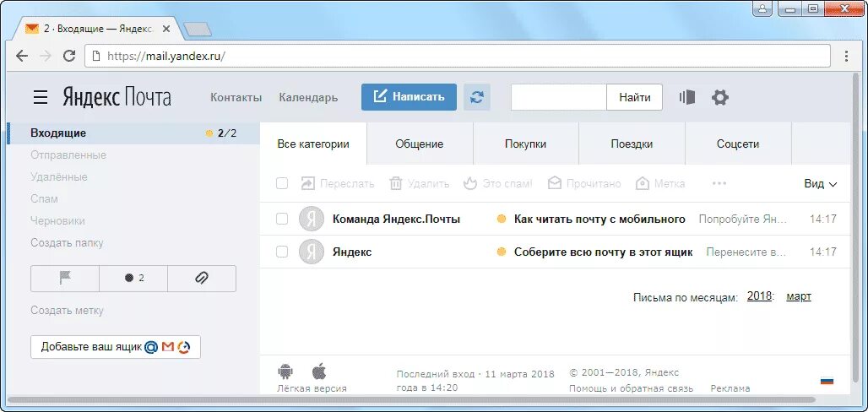The height and width of the screenshot is (412, 868).
Task: Click the Это спам! fire icon
Action: pyautogui.click(x=470, y=183)
